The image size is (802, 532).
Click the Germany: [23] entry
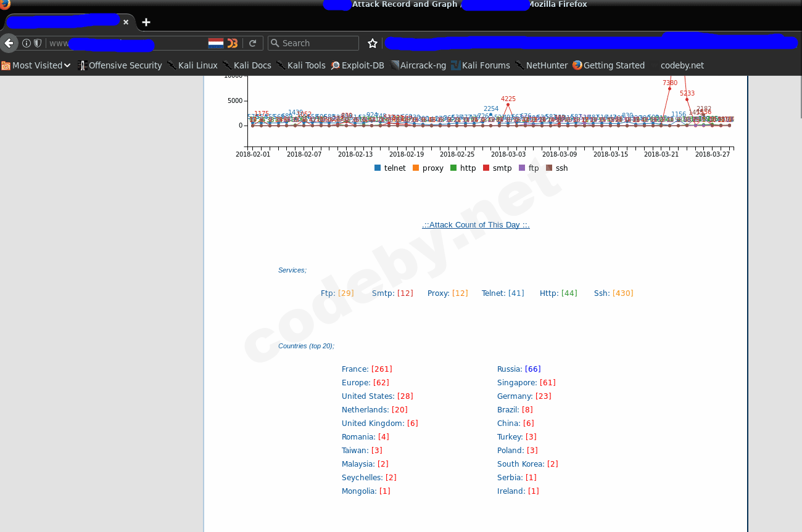524,396
